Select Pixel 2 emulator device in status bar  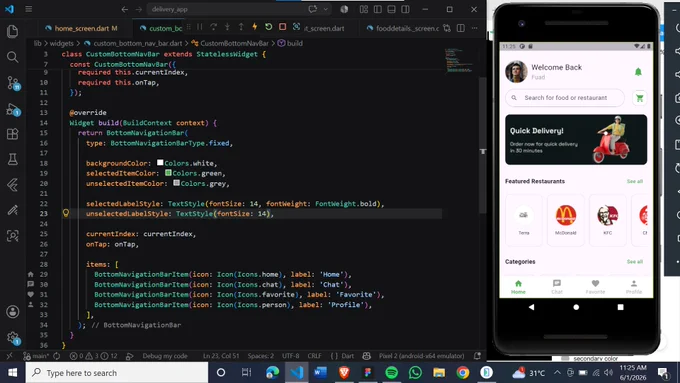click(421, 356)
